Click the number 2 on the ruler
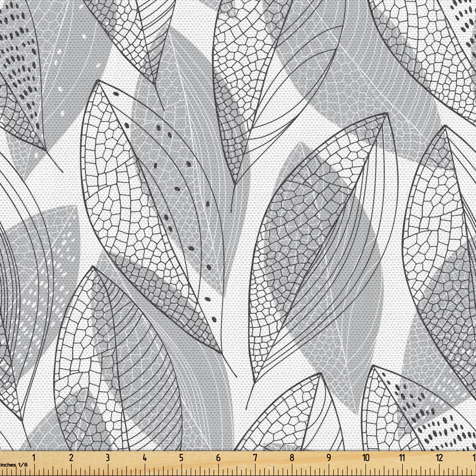This screenshot has width=476, height=476. tap(71, 457)
